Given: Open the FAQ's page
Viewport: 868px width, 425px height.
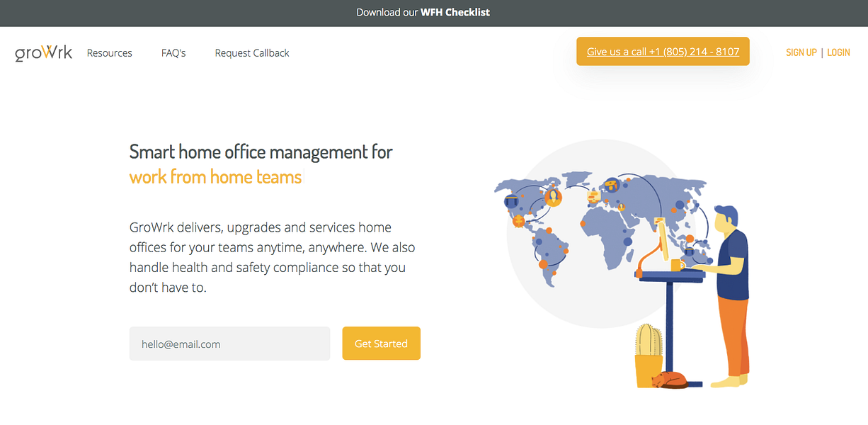Looking at the screenshot, I should (x=173, y=53).
